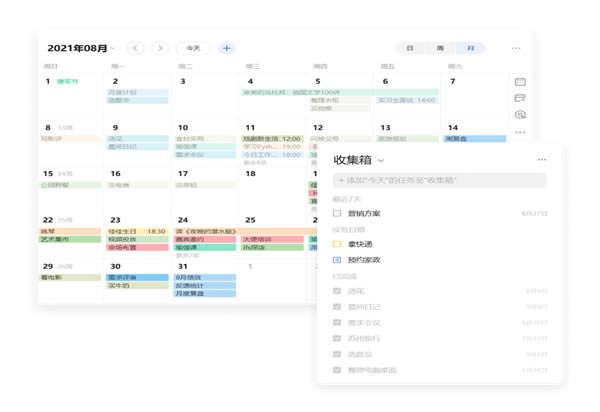Open the 看电影 event on August 29

(70, 277)
